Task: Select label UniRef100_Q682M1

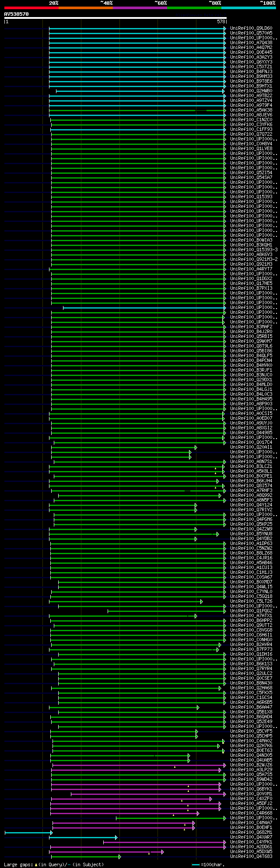Action: coord(251,833)
